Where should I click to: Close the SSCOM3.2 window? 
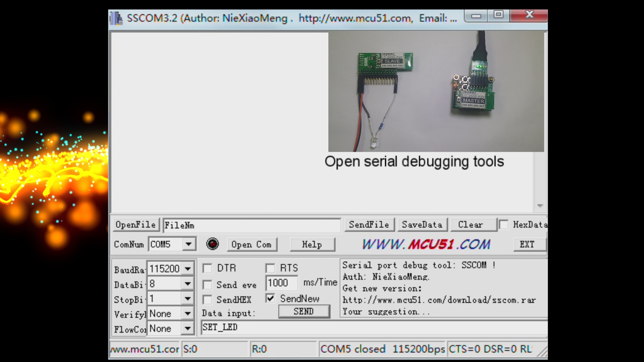pyautogui.click(x=529, y=15)
